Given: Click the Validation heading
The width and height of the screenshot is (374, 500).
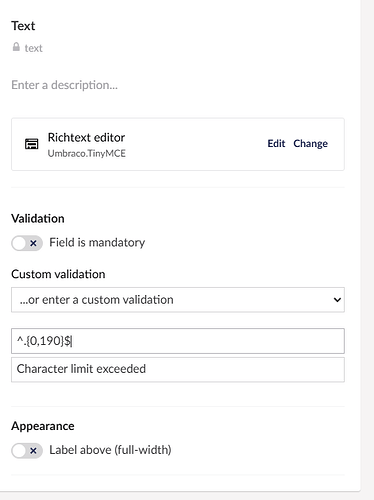Looking at the screenshot, I should [38, 219].
